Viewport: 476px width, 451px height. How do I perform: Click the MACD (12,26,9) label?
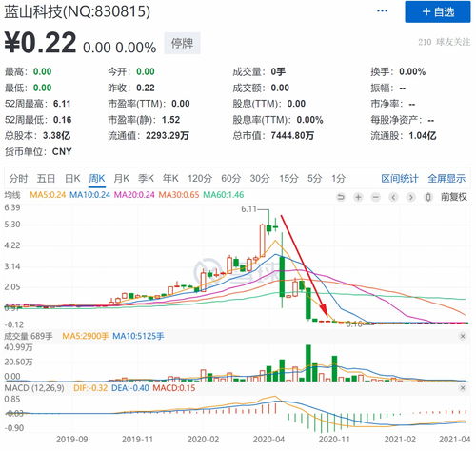point(34,388)
